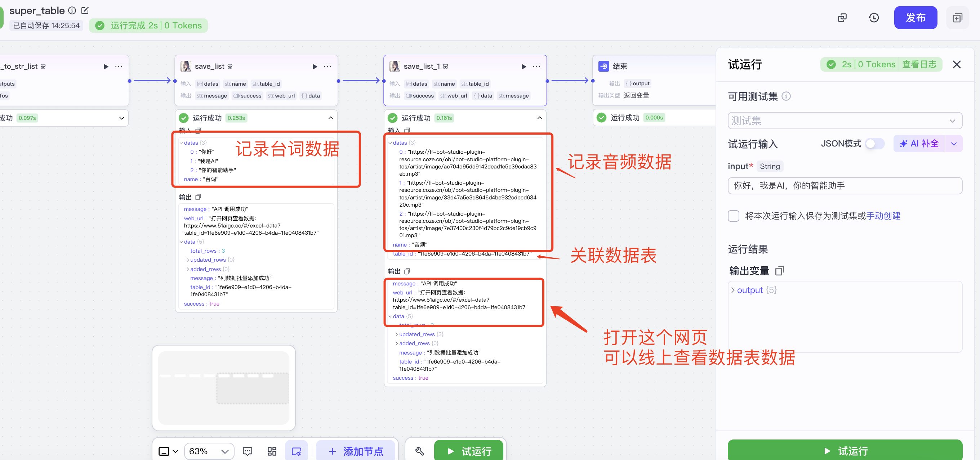Toggle the minimap icon in bottom toolbar
Screen dimensions: 980x460
coord(297,451)
